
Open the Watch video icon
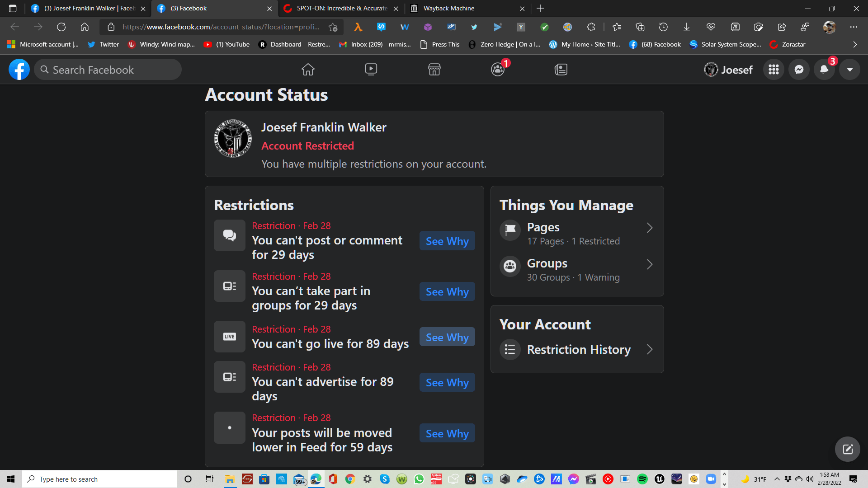click(x=371, y=70)
